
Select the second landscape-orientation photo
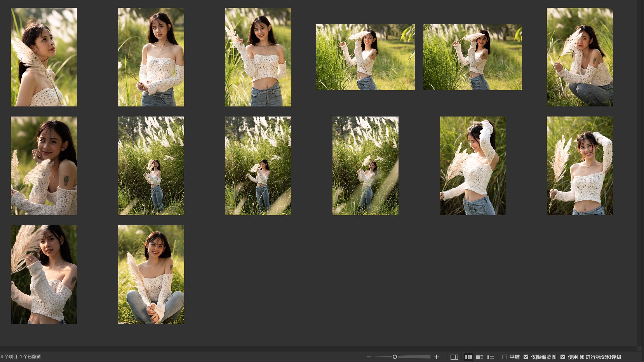tap(472, 57)
